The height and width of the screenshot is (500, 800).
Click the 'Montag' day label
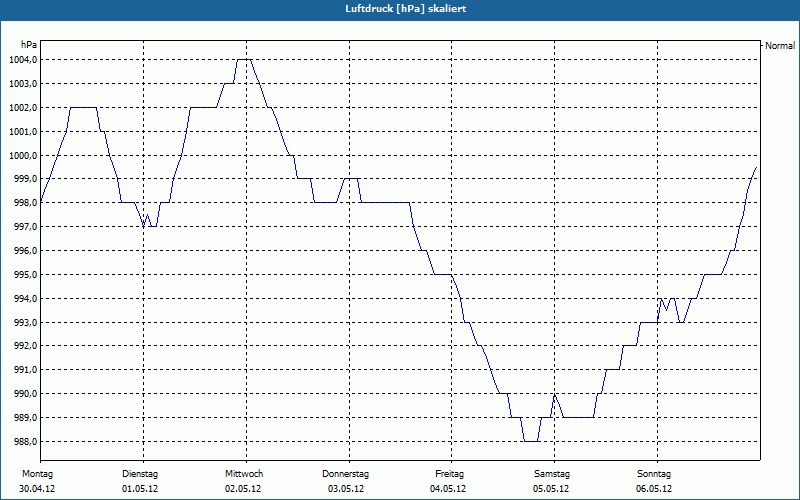37,474
